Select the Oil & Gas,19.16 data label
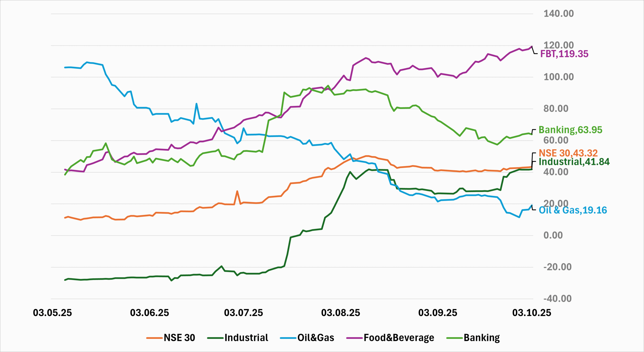Image resolution: width=644 pixels, height=352 pixels. 573,210
